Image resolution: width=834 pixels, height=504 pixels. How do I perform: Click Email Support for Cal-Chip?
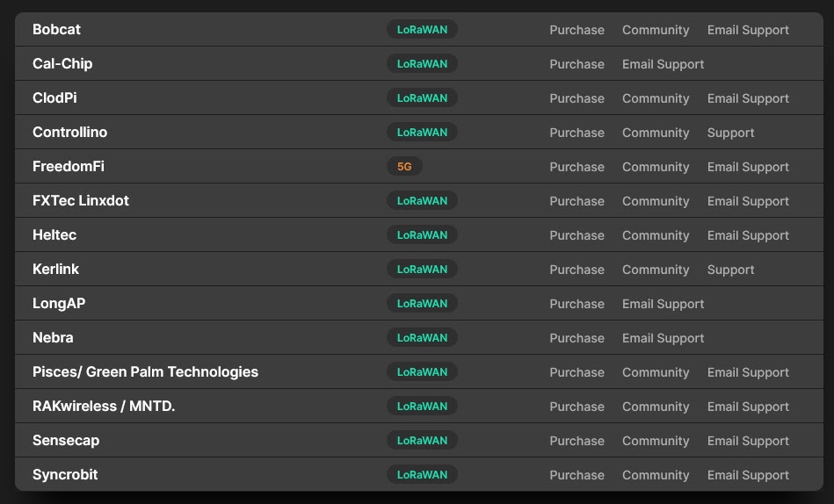[x=663, y=64]
